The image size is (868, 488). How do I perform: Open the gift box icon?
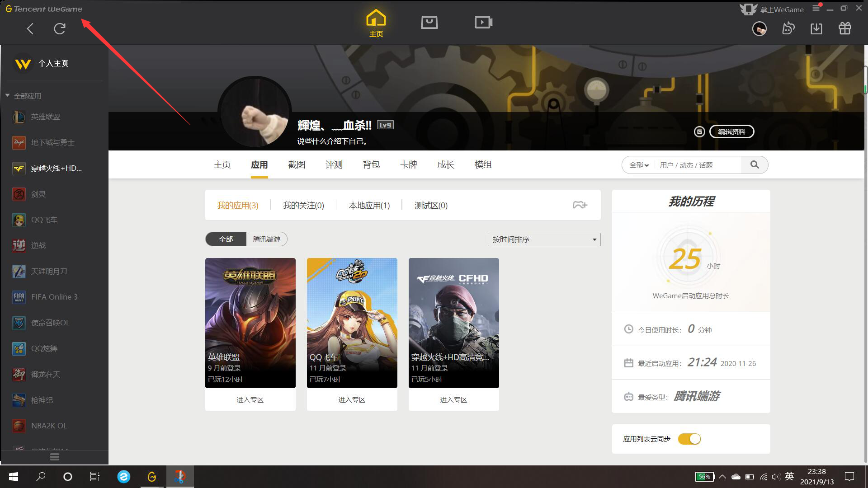pyautogui.click(x=845, y=28)
